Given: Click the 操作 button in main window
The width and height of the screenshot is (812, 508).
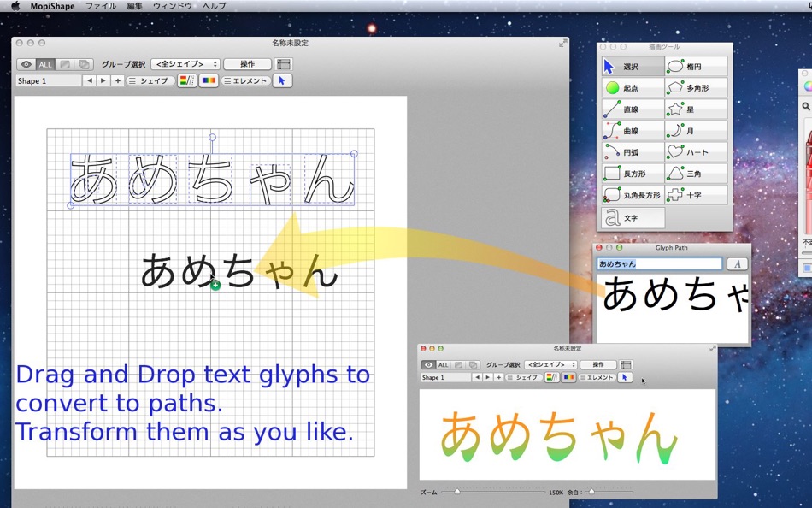Looking at the screenshot, I should coord(248,64).
